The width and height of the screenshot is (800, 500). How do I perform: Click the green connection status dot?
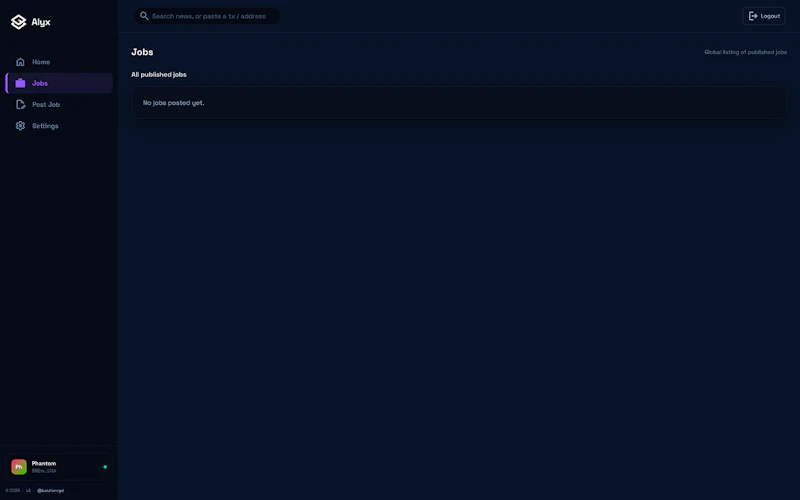[105, 467]
